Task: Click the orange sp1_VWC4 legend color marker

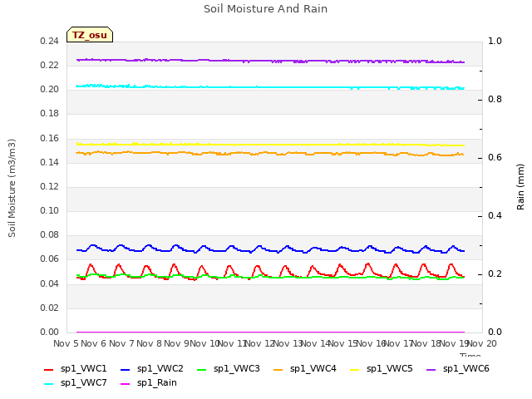Action: coord(278,370)
